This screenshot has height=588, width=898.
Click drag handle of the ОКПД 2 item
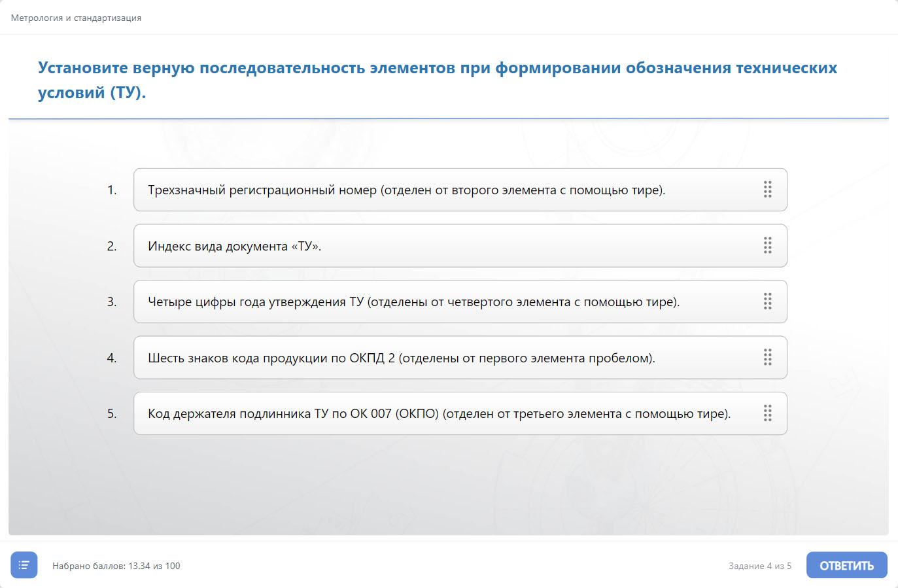pos(767,358)
